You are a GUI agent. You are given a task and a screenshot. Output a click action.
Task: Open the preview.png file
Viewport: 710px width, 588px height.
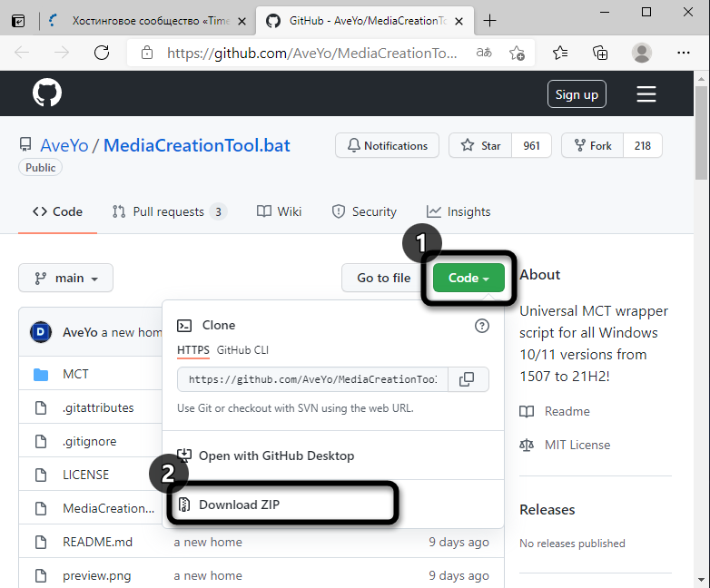coord(96,576)
